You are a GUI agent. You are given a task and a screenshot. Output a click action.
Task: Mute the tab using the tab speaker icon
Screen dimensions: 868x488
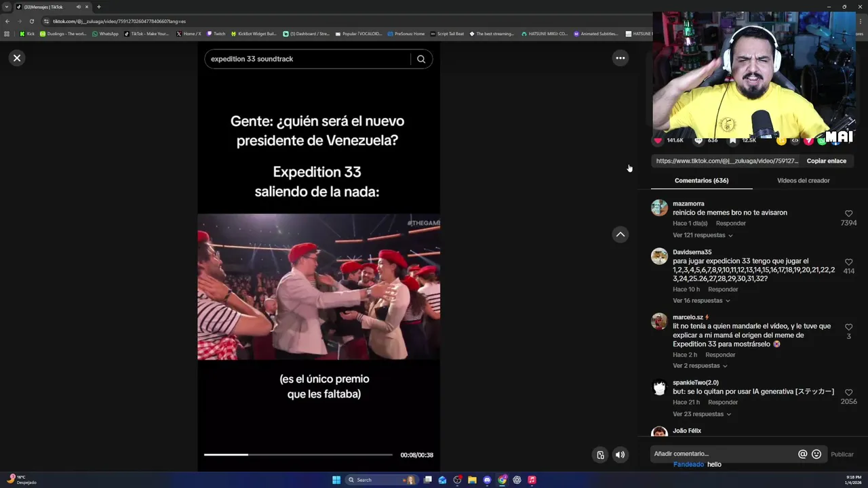tap(78, 7)
